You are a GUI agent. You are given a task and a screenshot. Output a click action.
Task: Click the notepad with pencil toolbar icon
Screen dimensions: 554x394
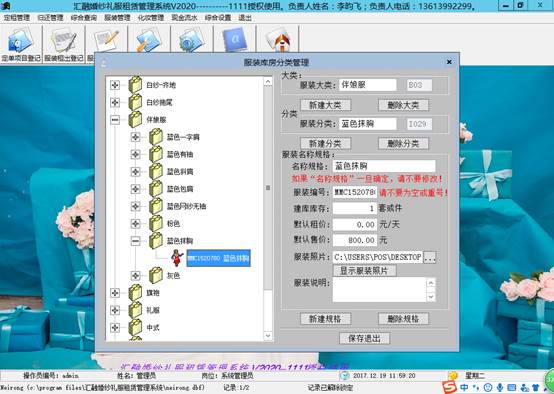pyautogui.click(x=106, y=41)
